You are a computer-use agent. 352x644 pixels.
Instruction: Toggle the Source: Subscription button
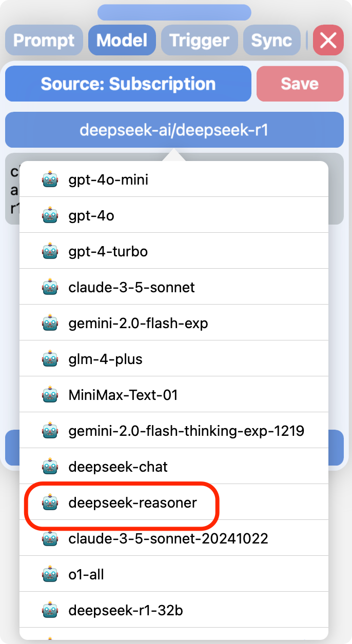128,84
